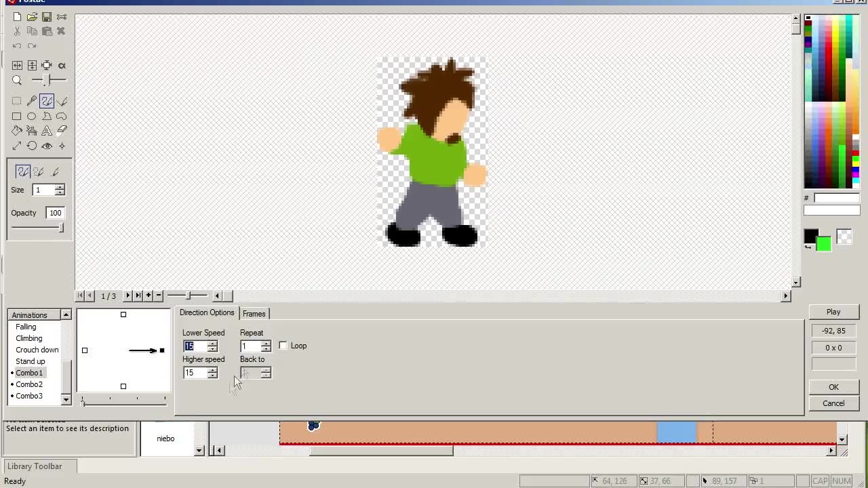Click the Cancel button
868x488 pixels.
coord(833,403)
